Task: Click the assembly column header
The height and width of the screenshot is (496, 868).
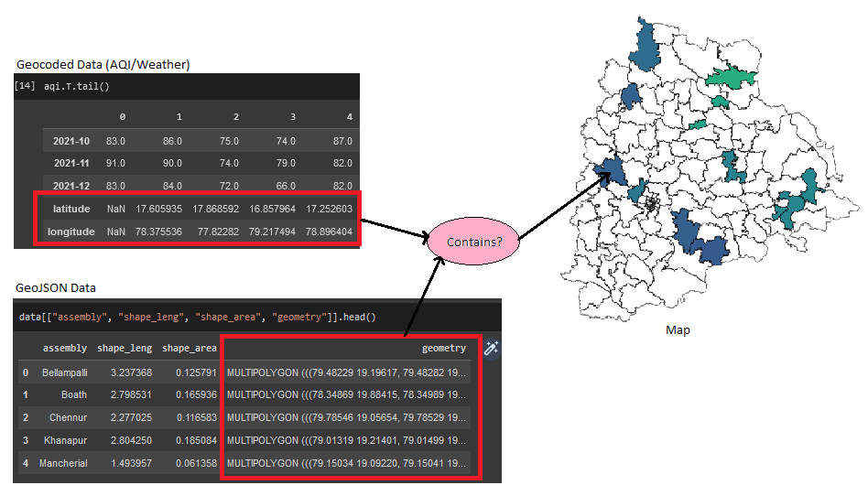Action: tap(65, 348)
